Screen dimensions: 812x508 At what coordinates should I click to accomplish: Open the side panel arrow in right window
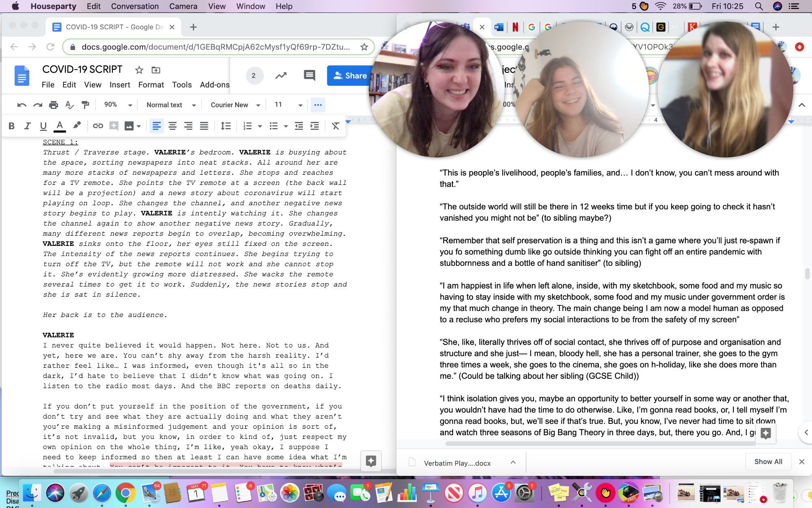tap(806, 432)
